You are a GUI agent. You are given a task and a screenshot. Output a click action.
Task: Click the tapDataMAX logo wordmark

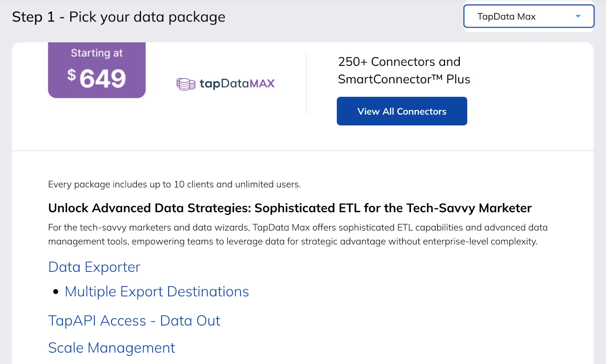237,83
